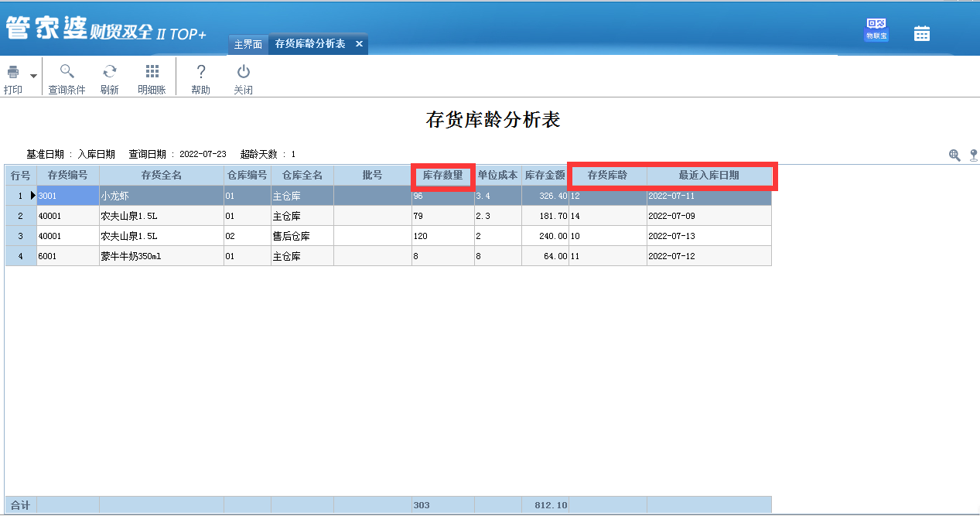Open the detail ledger (明细账) icon
Viewport: 980px width, 516px height.
[152, 72]
